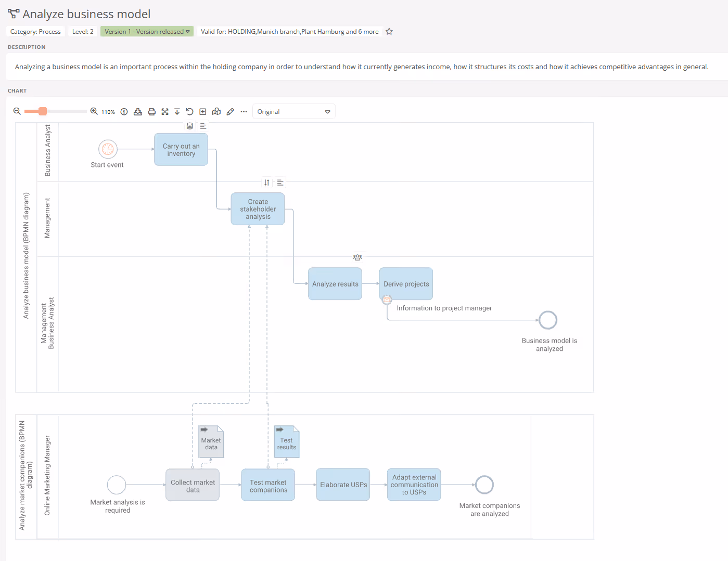Select the Start event timer symbol

point(108,149)
